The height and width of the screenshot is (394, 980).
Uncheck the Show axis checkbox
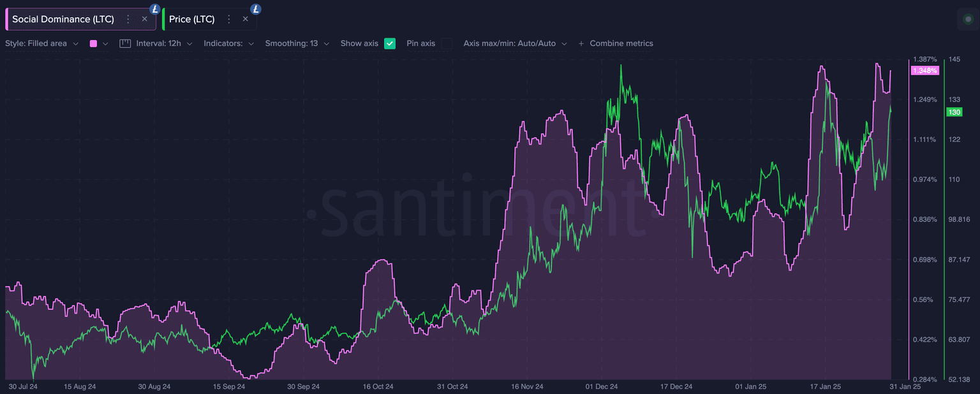(390, 43)
